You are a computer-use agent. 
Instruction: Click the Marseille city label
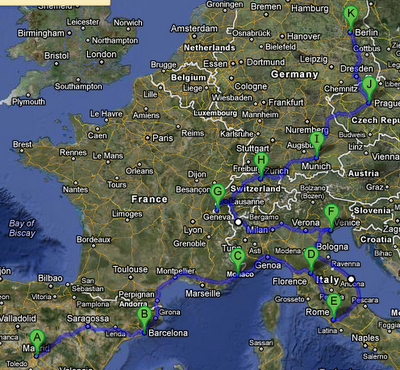point(203,294)
